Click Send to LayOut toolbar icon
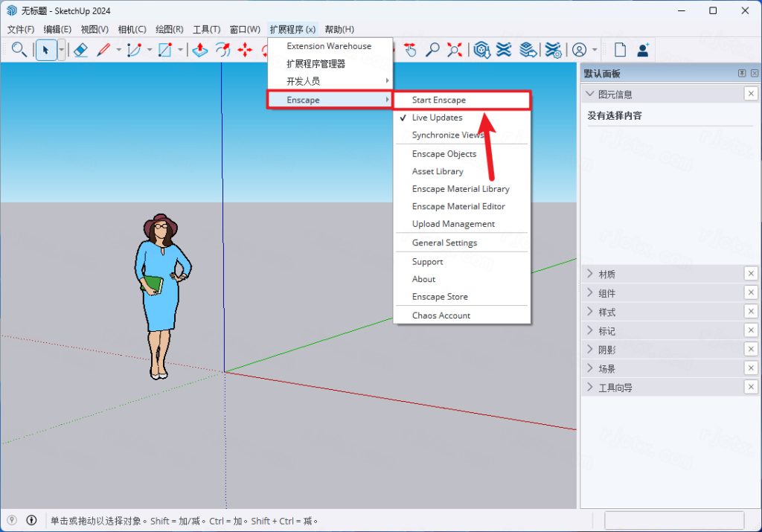 (528, 50)
